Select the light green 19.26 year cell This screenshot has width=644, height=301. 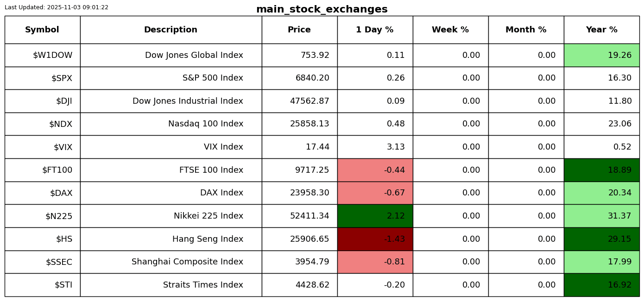[601, 56]
